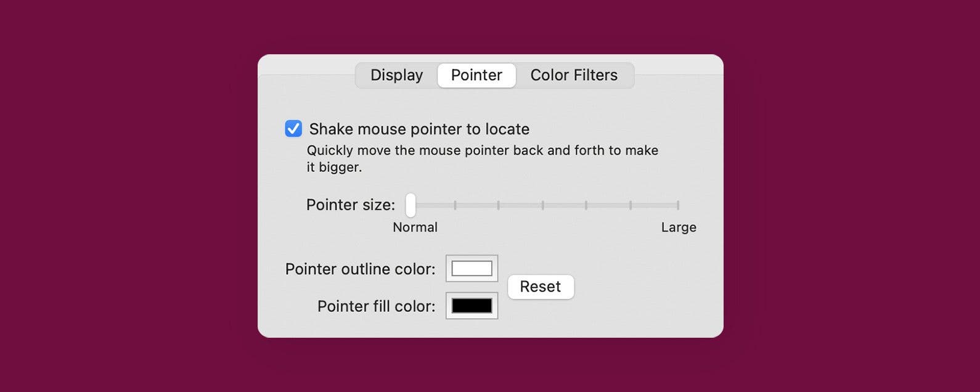Set pointer size to the second tick mark
This screenshot has height=392, width=980.
[455, 205]
